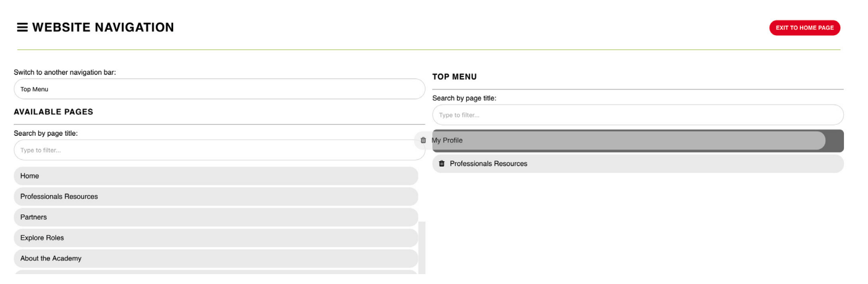Focus the Available Pages filter field
This screenshot has width=868, height=284.
tap(219, 150)
